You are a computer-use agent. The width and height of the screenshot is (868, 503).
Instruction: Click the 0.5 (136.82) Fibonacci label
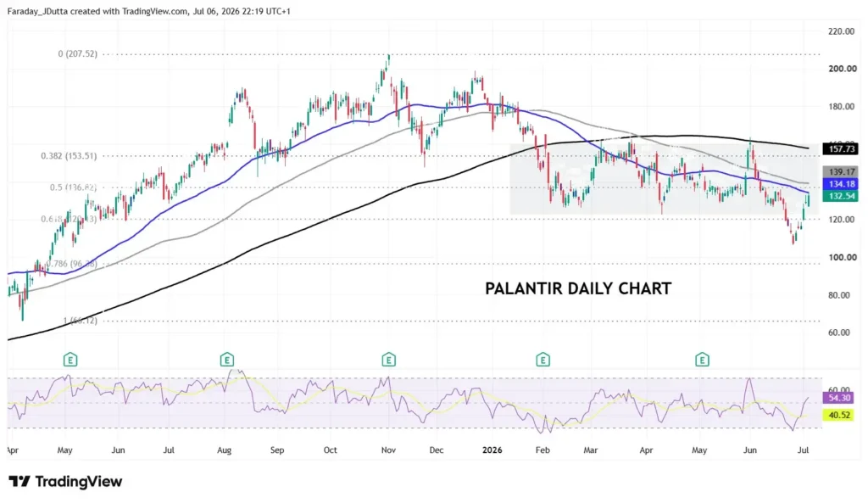[x=73, y=187]
